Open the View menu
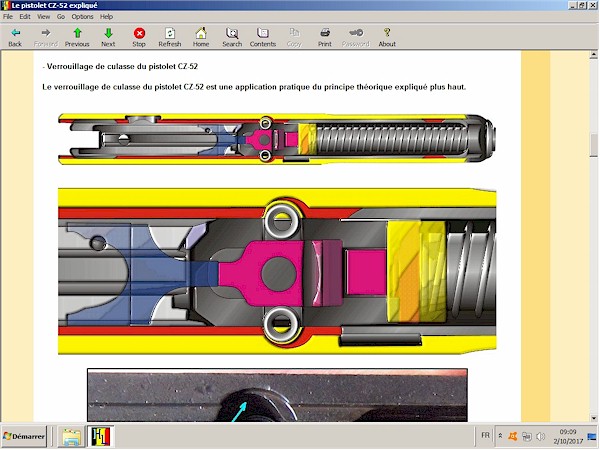 click(43, 16)
